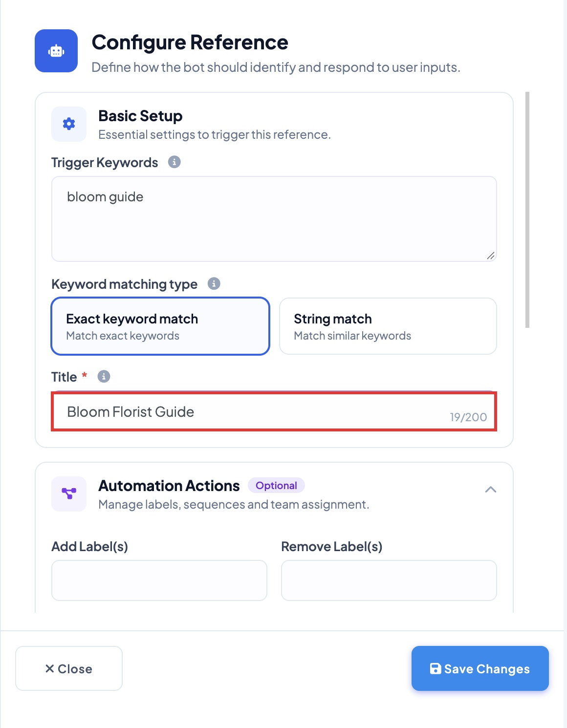Click the 19/200 character counter
Viewport: 567px width, 728px height.
[468, 417]
